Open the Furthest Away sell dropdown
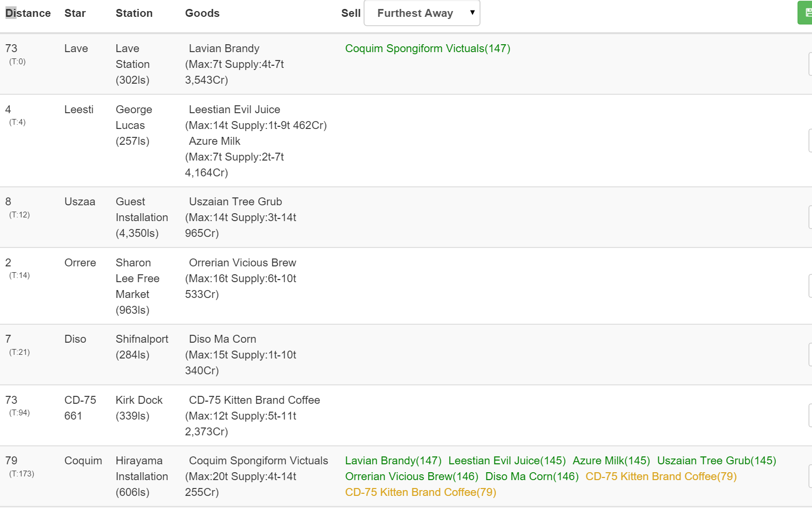Screen dimensions: 812x508 [x=422, y=13]
